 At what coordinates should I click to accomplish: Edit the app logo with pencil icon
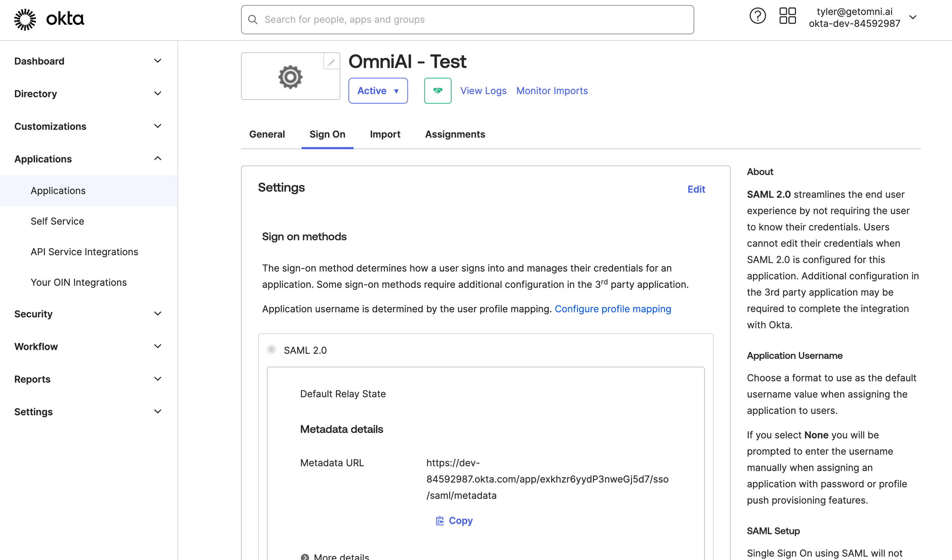tap(331, 62)
